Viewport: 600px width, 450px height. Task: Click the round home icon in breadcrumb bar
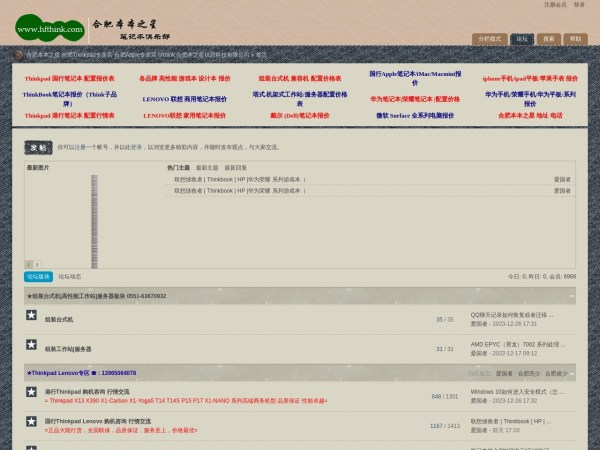(x=18, y=55)
